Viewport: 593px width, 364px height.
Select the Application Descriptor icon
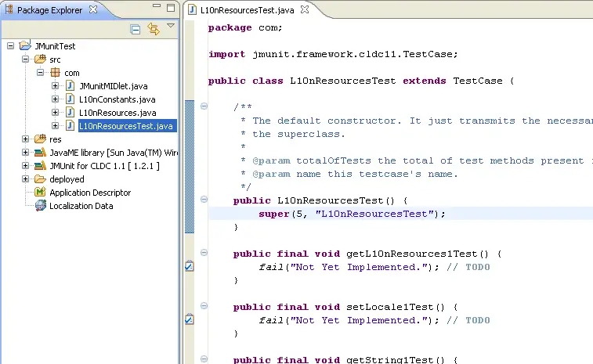(x=40, y=193)
